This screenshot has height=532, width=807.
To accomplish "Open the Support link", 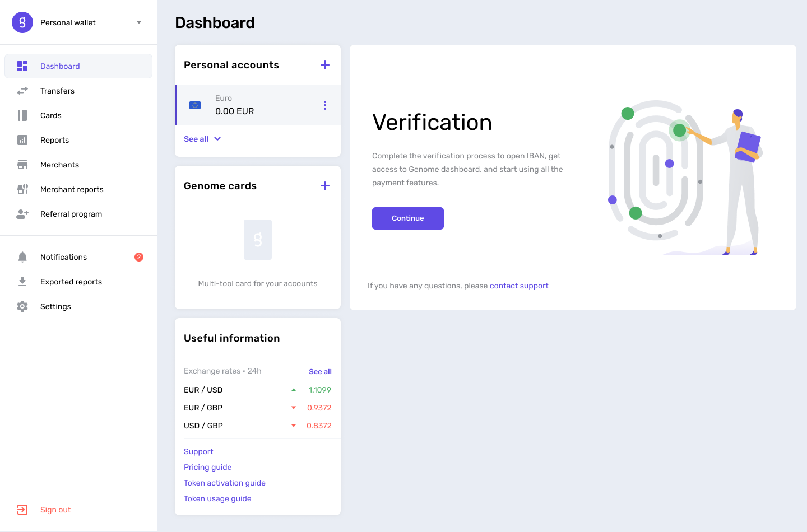I will tap(198, 451).
